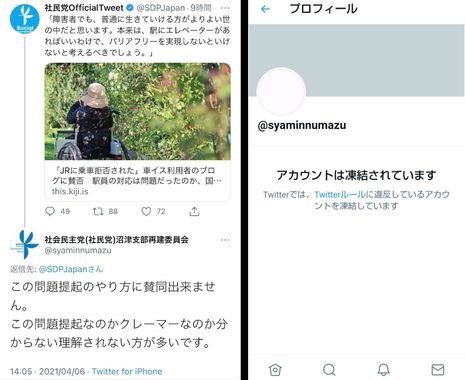The image size is (465, 380).
Task: Open the @syaminnumazu handle under reply name
Action: (x=78, y=250)
